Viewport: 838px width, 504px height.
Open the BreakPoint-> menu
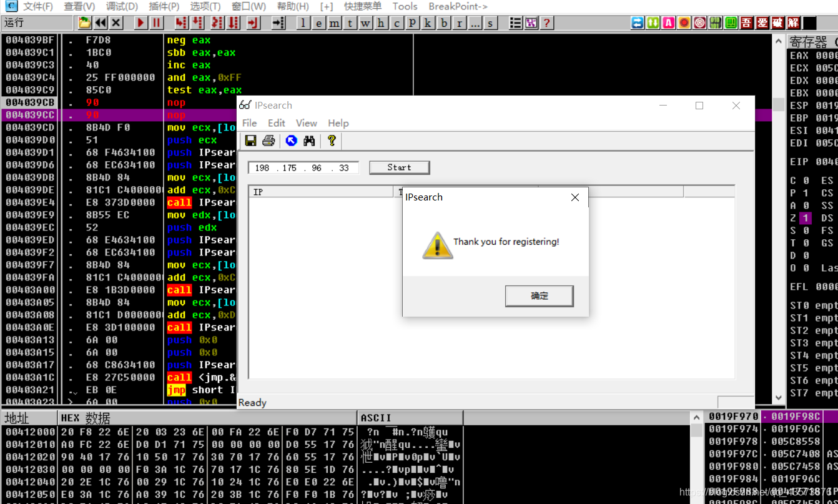coord(458,6)
